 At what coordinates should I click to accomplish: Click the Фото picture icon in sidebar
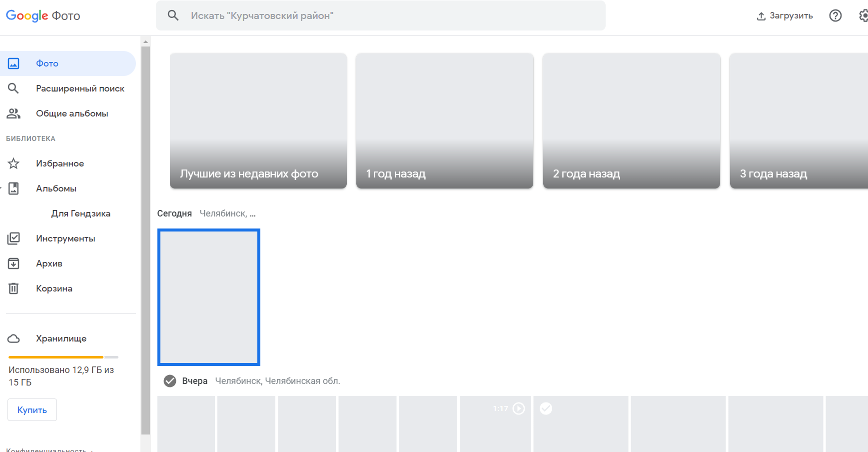[x=13, y=63]
